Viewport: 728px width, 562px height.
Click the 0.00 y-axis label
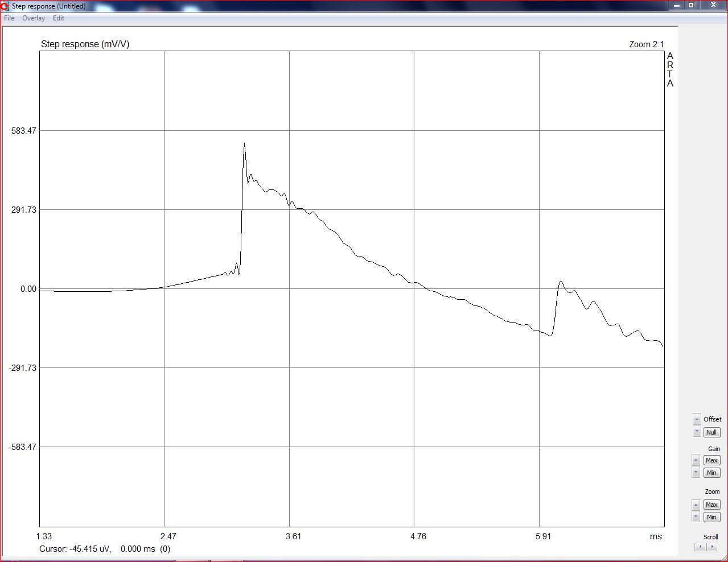(28, 289)
